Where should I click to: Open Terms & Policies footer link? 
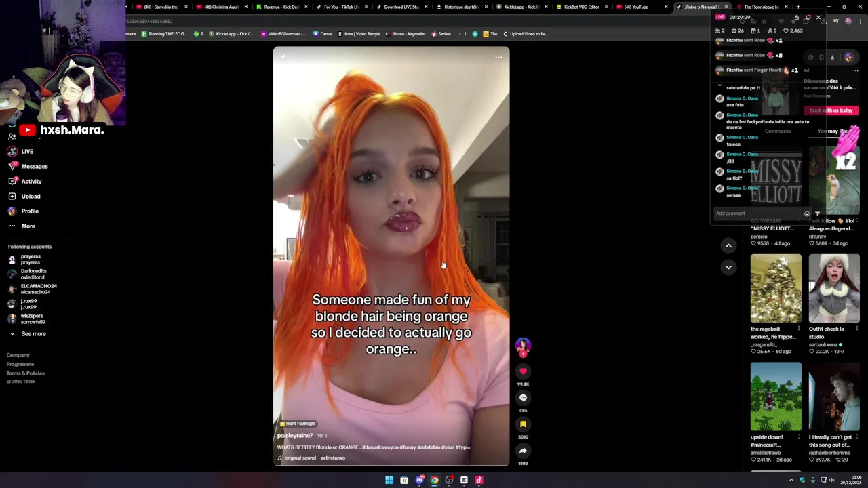coord(26,373)
